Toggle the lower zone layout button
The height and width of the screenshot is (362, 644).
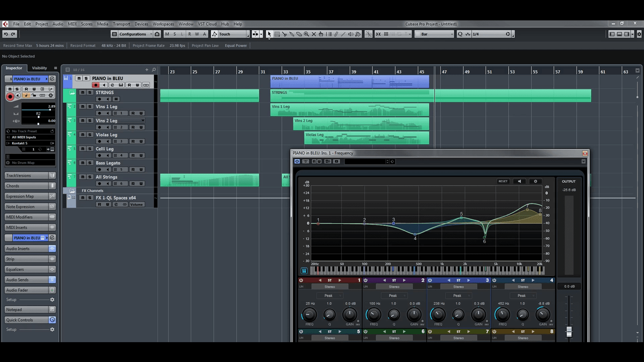point(619,34)
